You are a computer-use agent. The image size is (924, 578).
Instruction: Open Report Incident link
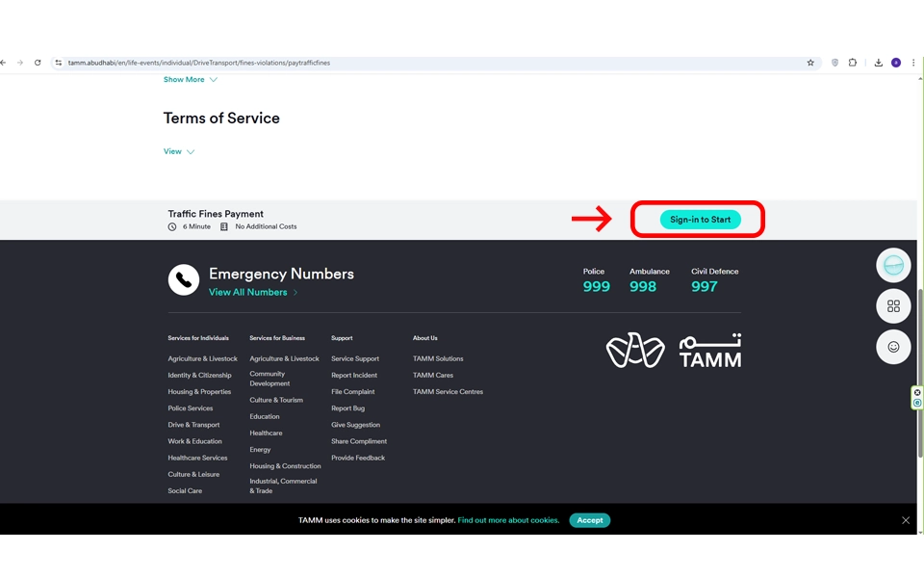353,375
